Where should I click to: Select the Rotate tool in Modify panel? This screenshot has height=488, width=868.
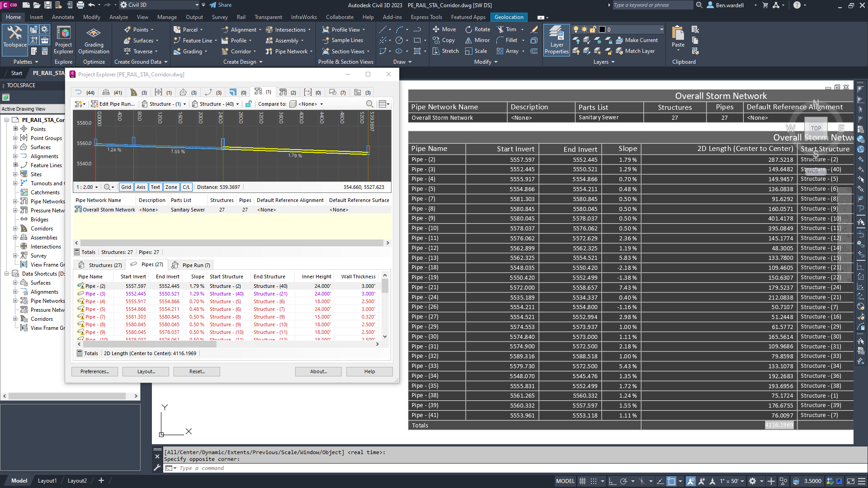(x=478, y=29)
